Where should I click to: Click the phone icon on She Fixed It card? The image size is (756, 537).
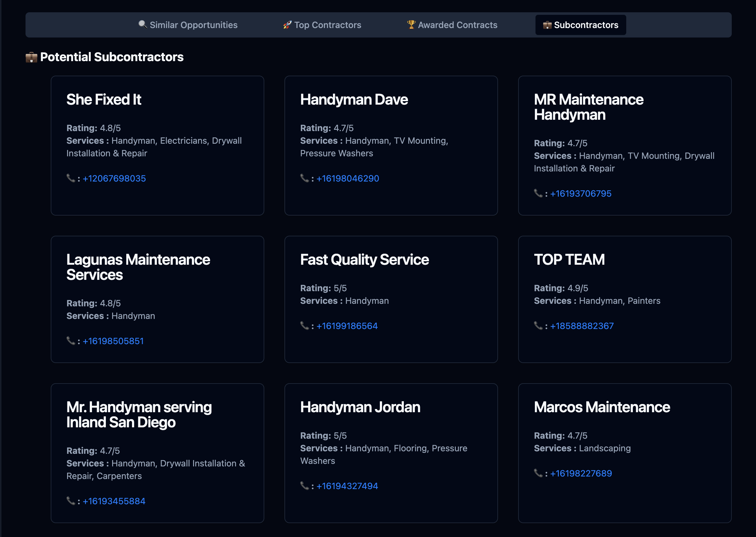pos(71,178)
